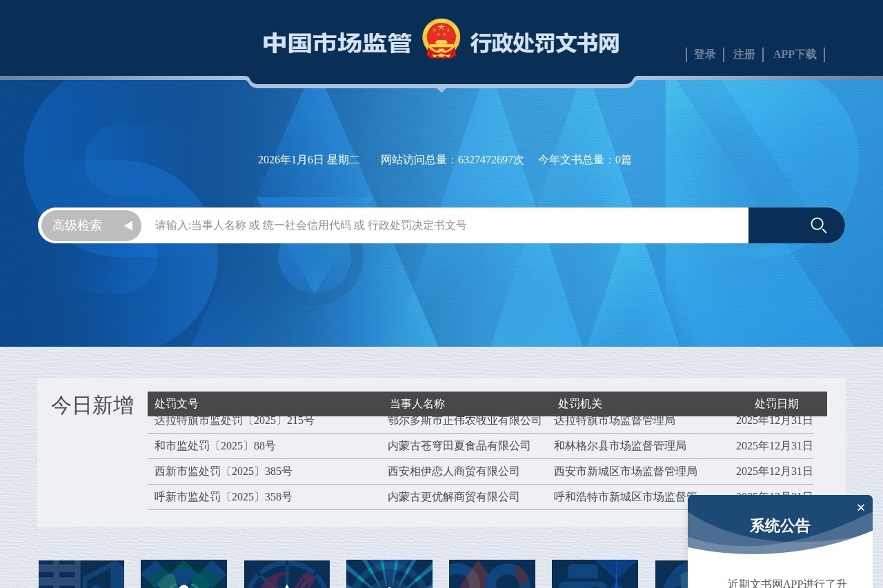This screenshot has width=883, height=588.
Task: Open record for 内蒙古苍穹田夏食品有限公司
Action: [x=459, y=446]
